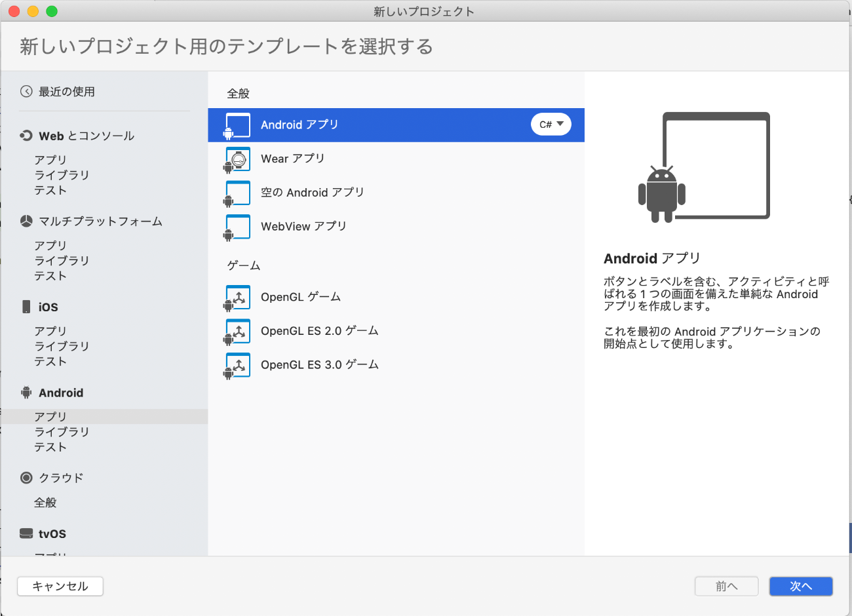Screen dimensions: 852x616
Task: Click the Android robot icon in sidebar
Action: click(x=26, y=393)
